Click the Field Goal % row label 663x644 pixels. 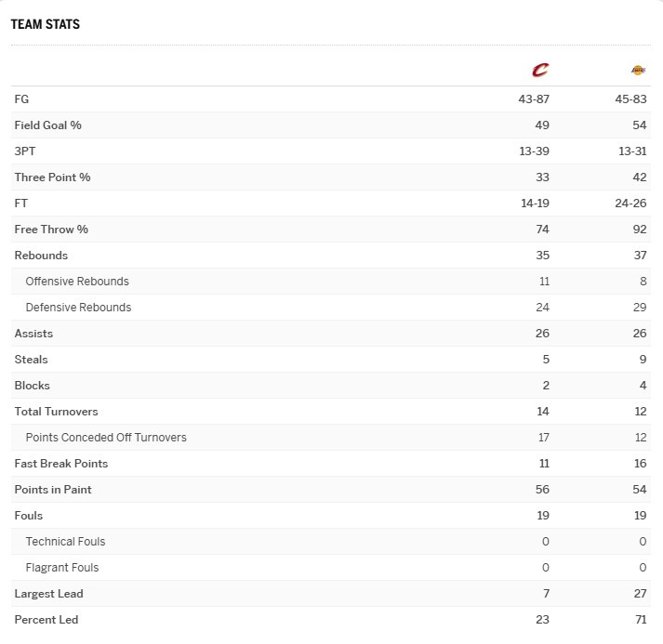coord(48,125)
